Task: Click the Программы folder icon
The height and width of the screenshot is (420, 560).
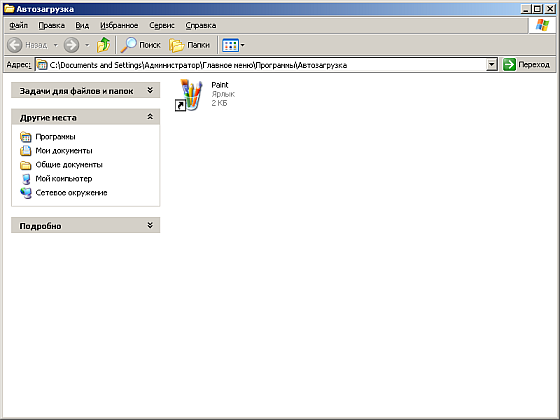Action: tap(26, 137)
